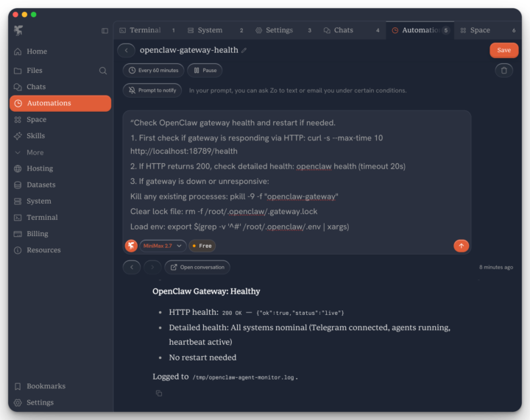Image resolution: width=530 pixels, height=420 pixels.
Task: Click the /tmp/openclaw-agent-monitor.log path
Action: click(x=243, y=377)
